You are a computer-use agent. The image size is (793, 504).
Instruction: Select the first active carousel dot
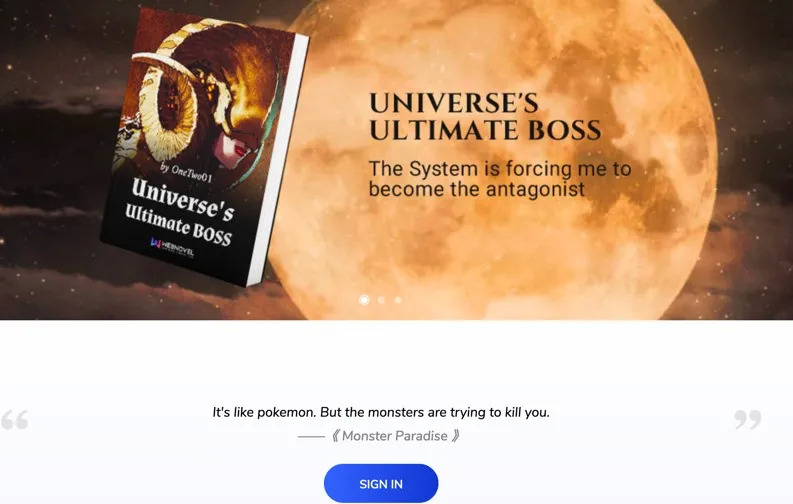click(364, 300)
